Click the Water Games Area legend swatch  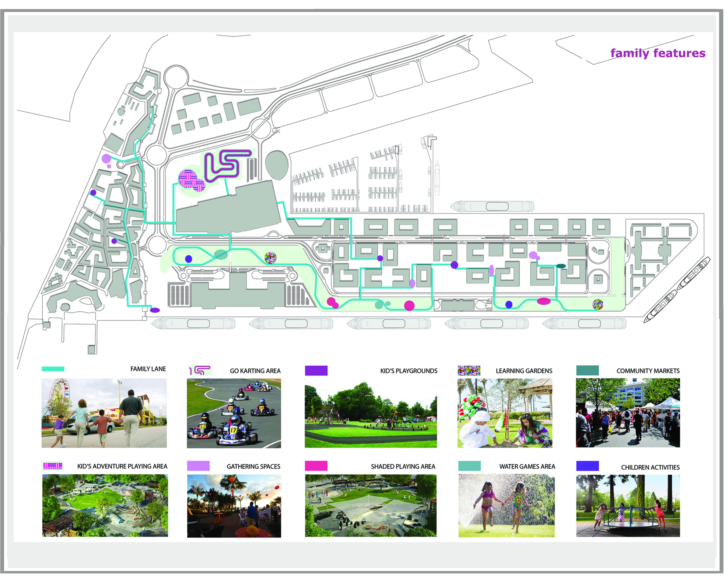[469, 466]
